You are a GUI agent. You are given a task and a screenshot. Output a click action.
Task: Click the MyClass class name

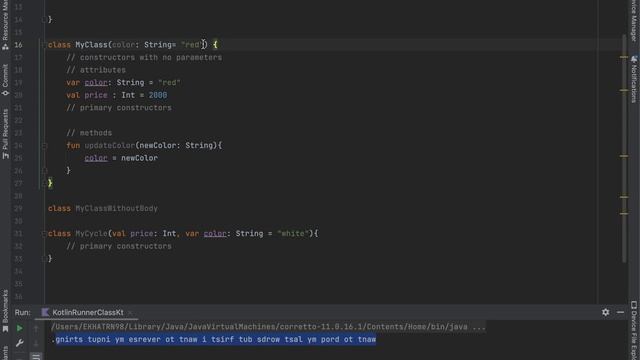pyautogui.click(x=91, y=44)
